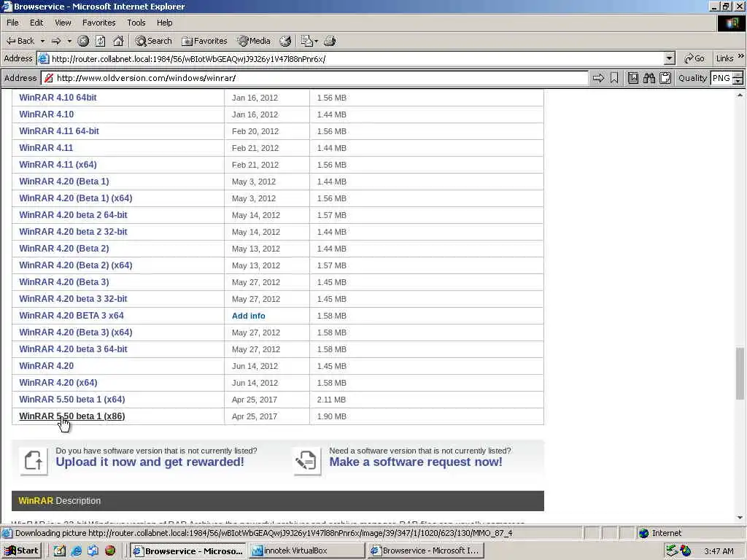Switch to the 'Browservice - Microsoft I...' taskbar window
The height and width of the screenshot is (560, 747).
pos(426,551)
